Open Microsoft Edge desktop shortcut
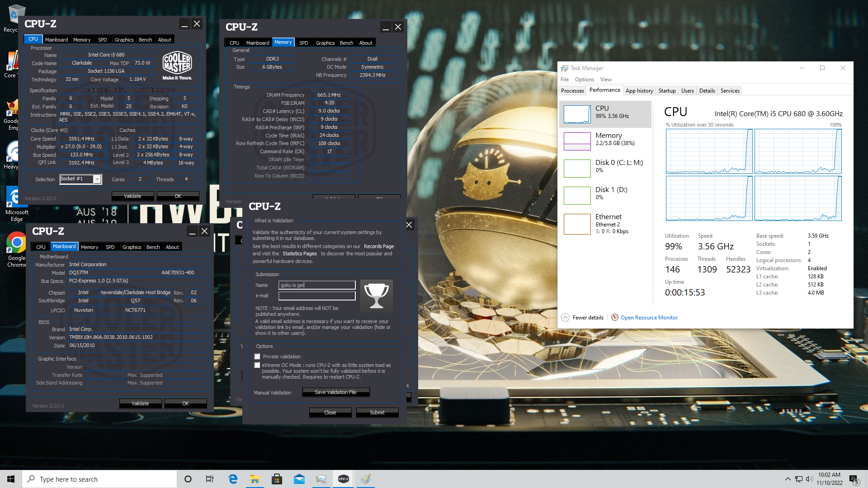The image size is (868, 488). (x=17, y=203)
